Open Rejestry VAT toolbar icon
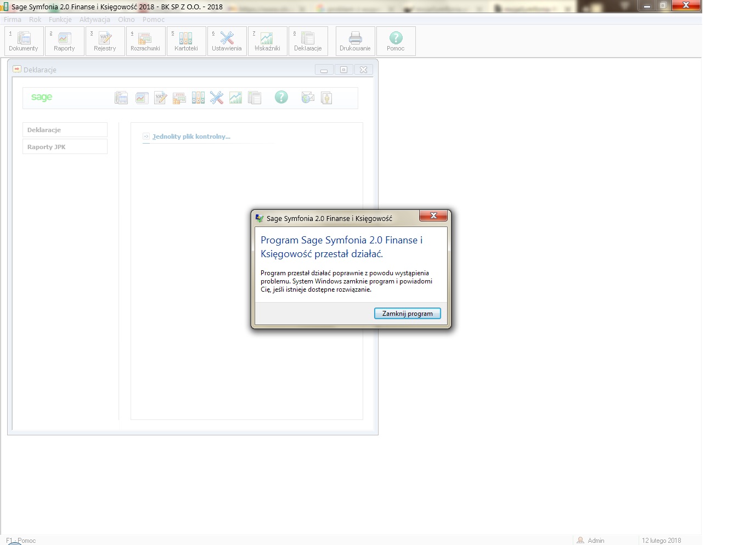 click(105, 41)
